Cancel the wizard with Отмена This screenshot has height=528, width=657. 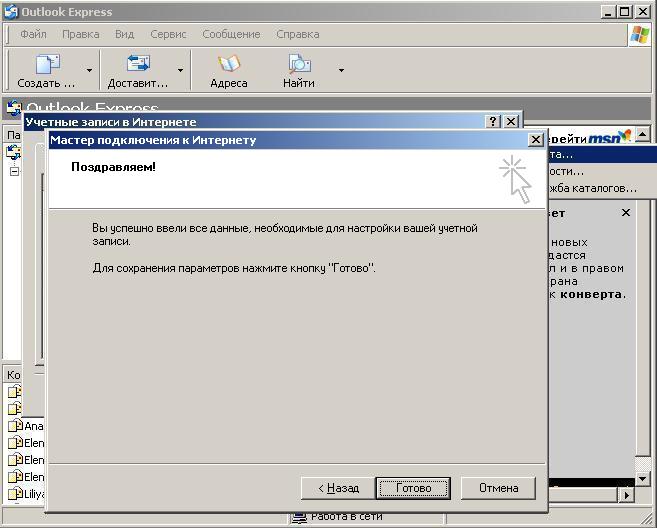[x=498, y=488]
